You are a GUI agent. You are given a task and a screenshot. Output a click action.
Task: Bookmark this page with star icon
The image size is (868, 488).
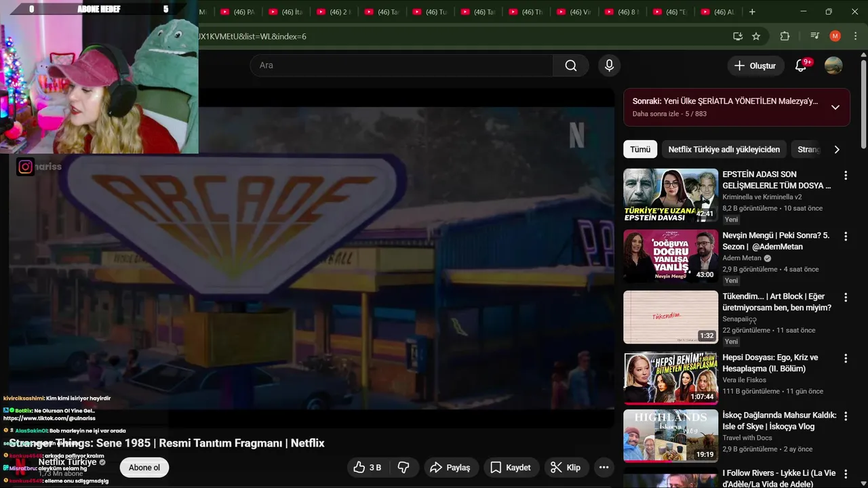[756, 36]
